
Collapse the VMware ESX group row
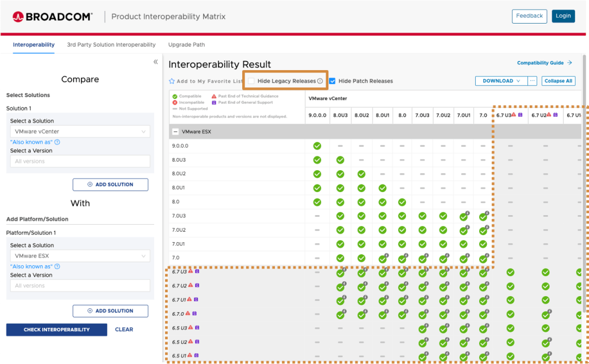coord(175,132)
